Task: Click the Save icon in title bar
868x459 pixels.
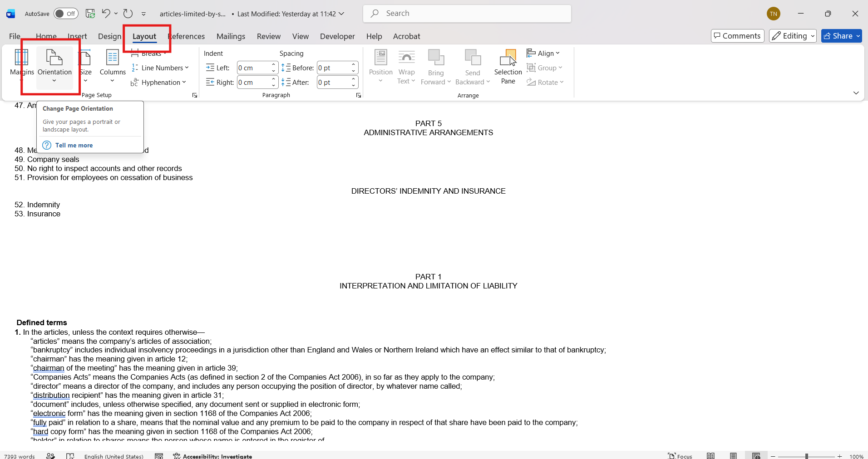Action: 90,14
